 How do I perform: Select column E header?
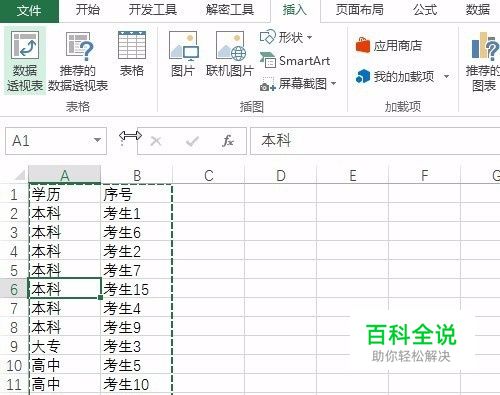coord(353,175)
